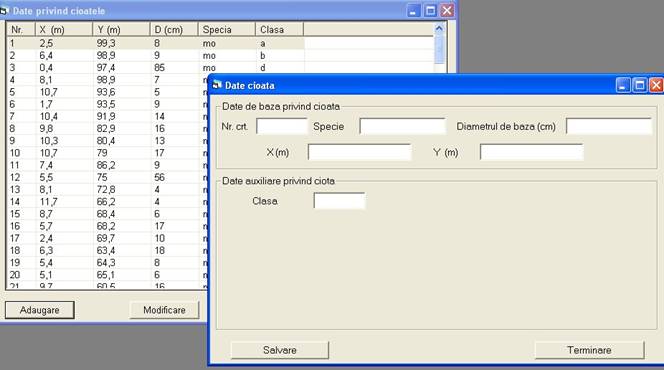Select row 12 with diameter 56
The height and width of the screenshot is (370, 664).
pos(107,177)
